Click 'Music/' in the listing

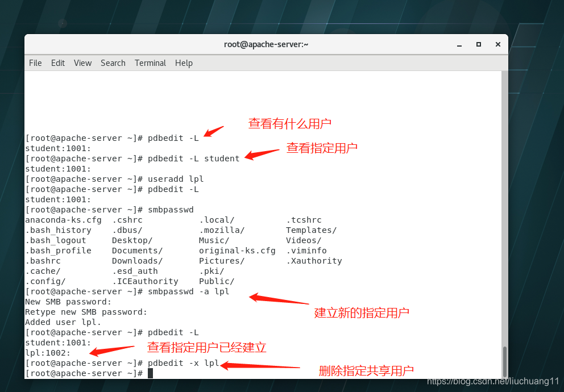click(x=214, y=240)
